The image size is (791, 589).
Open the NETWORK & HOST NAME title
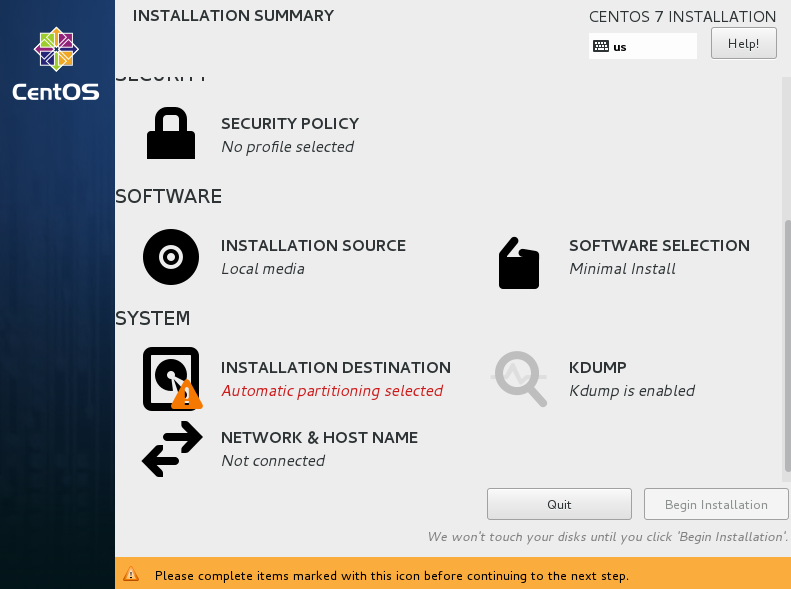pyautogui.click(x=319, y=438)
